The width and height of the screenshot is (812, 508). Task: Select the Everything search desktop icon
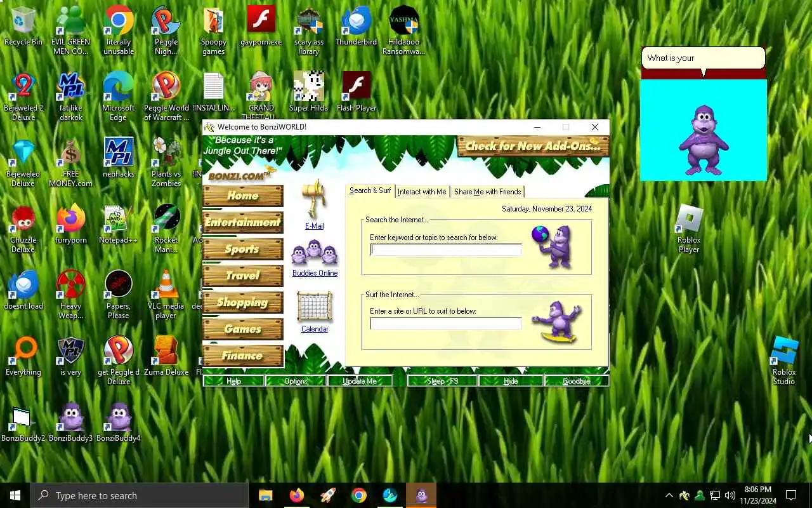[x=23, y=356]
